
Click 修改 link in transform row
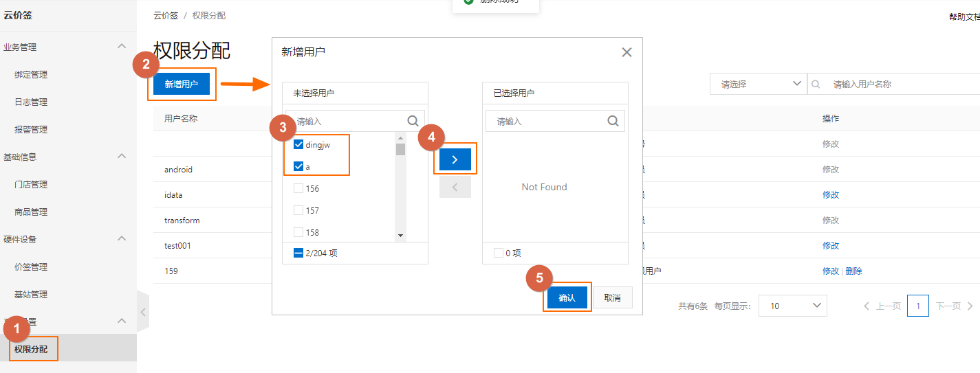(831, 221)
